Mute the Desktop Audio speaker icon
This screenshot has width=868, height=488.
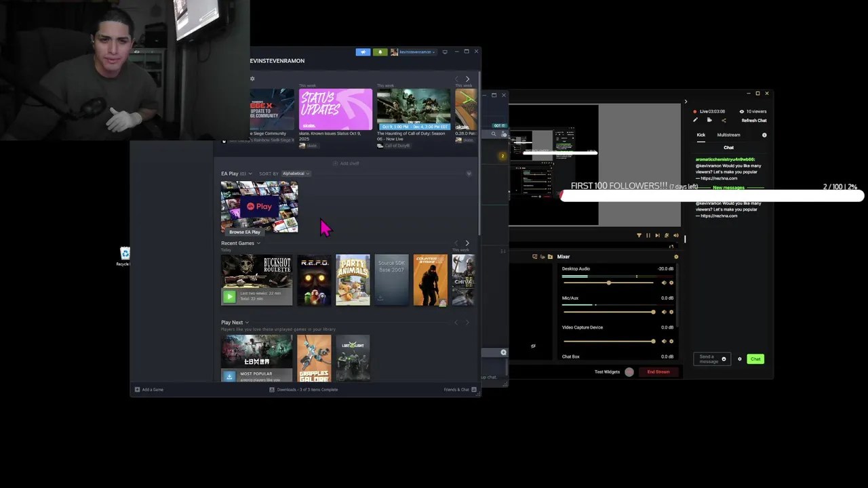click(664, 283)
